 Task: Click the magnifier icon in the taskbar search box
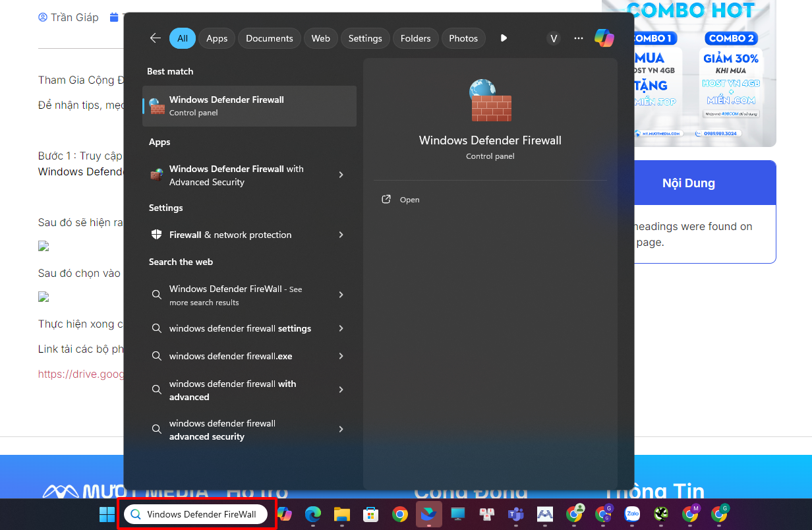136,514
